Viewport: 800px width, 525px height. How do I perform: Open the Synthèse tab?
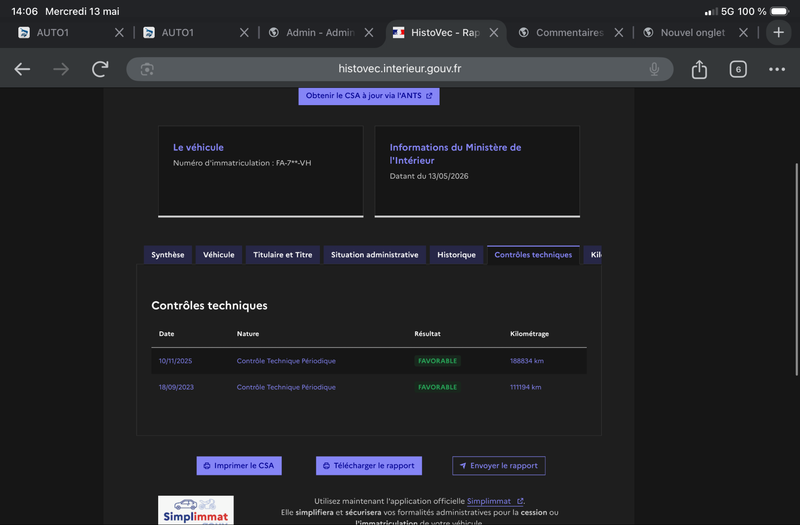(x=168, y=255)
